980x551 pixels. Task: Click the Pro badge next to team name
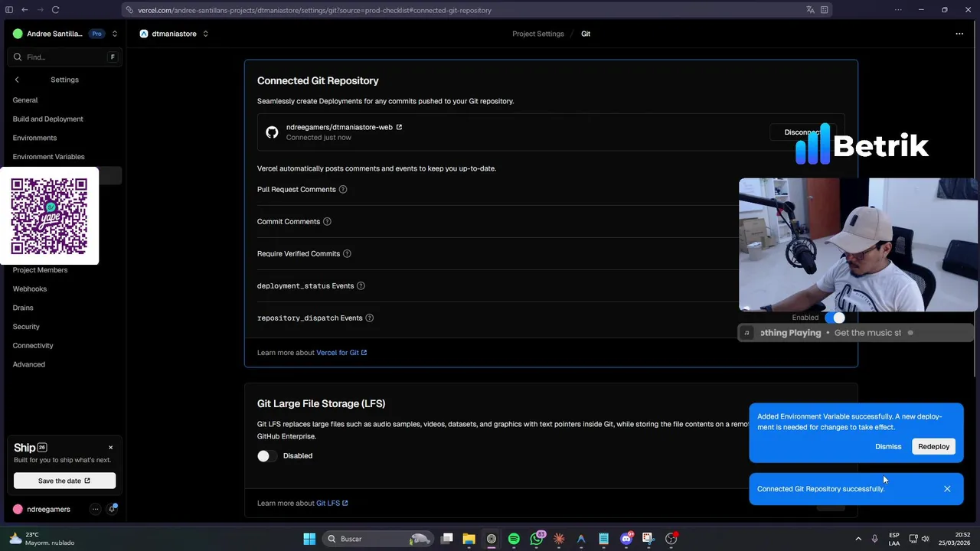(96, 34)
